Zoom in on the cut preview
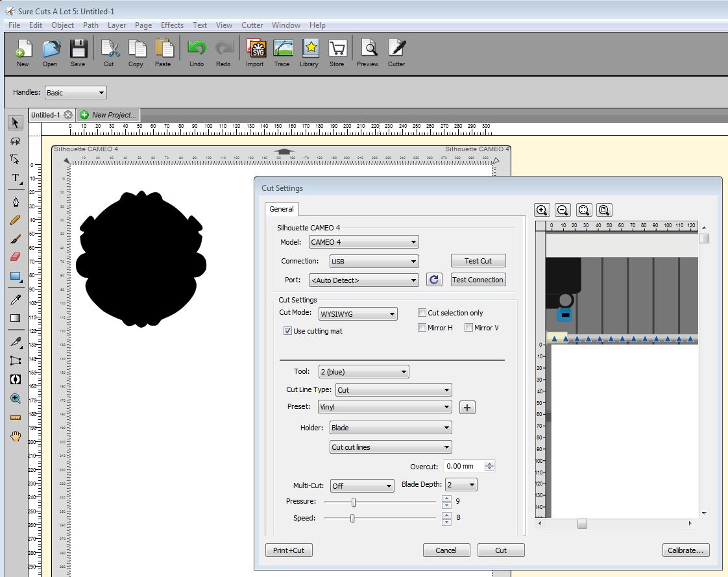This screenshot has width=728, height=577. coord(542,210)
